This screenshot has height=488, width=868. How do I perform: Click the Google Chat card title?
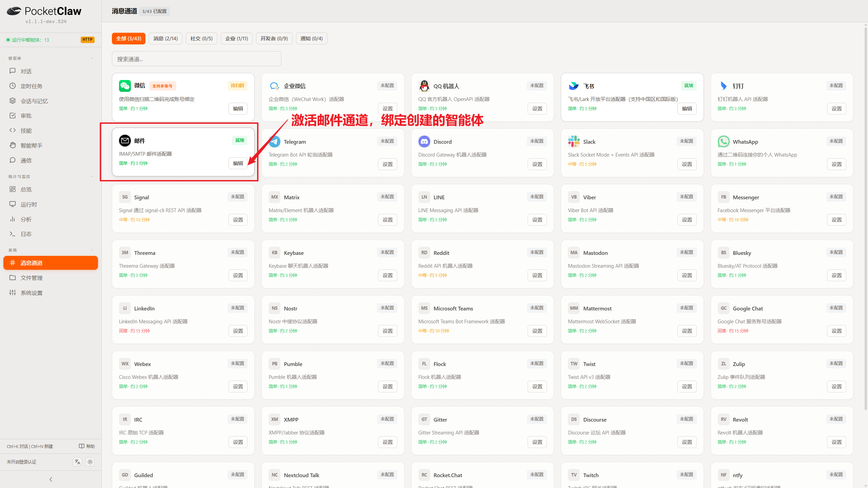(x=748, y=308)
